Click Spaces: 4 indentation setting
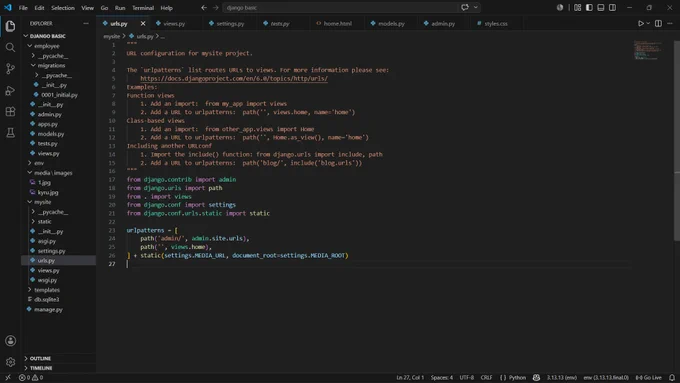 point(441,377)
